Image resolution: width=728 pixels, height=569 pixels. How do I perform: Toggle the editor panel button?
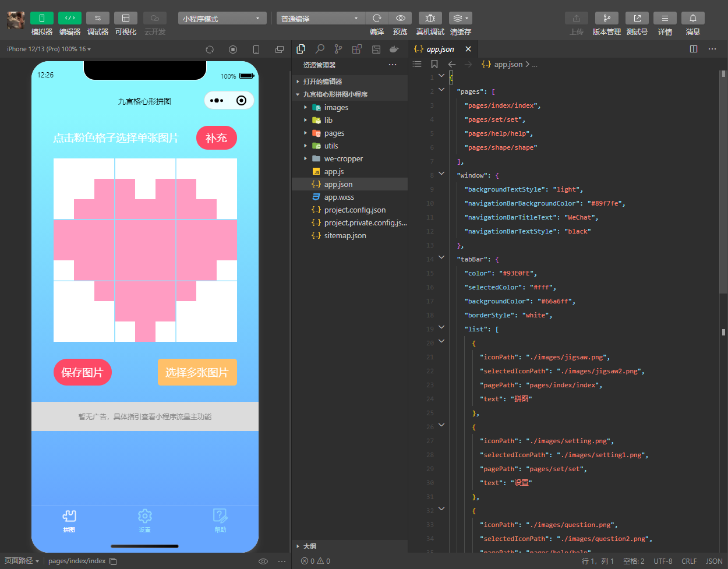[69, 18]
